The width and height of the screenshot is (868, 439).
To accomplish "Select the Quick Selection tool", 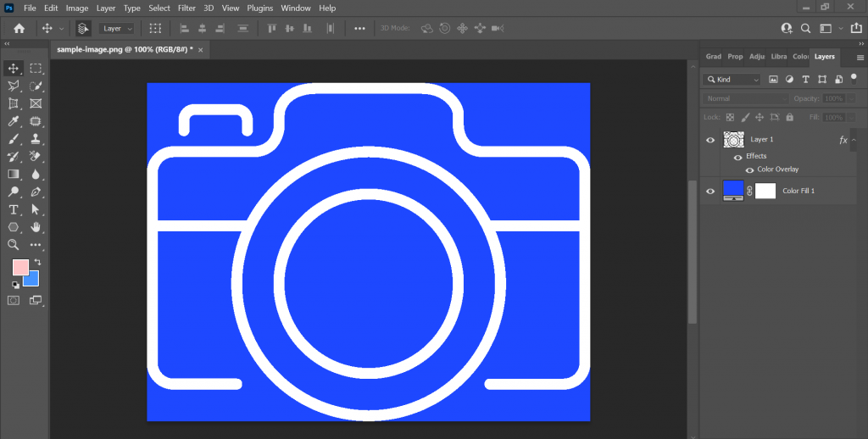I will 36,86.
